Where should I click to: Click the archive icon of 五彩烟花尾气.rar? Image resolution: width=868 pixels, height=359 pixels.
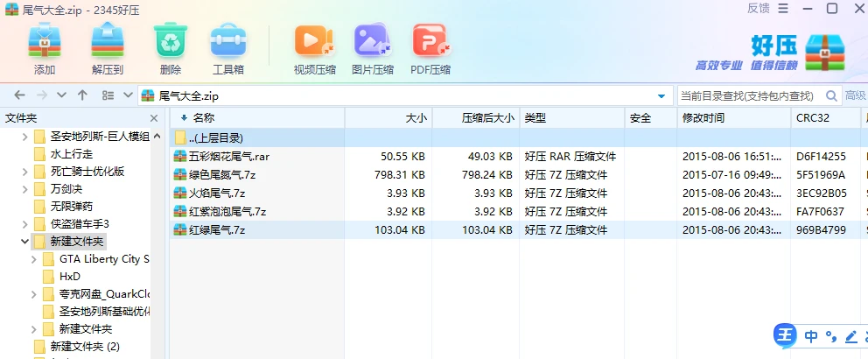[x=180, y=157]
